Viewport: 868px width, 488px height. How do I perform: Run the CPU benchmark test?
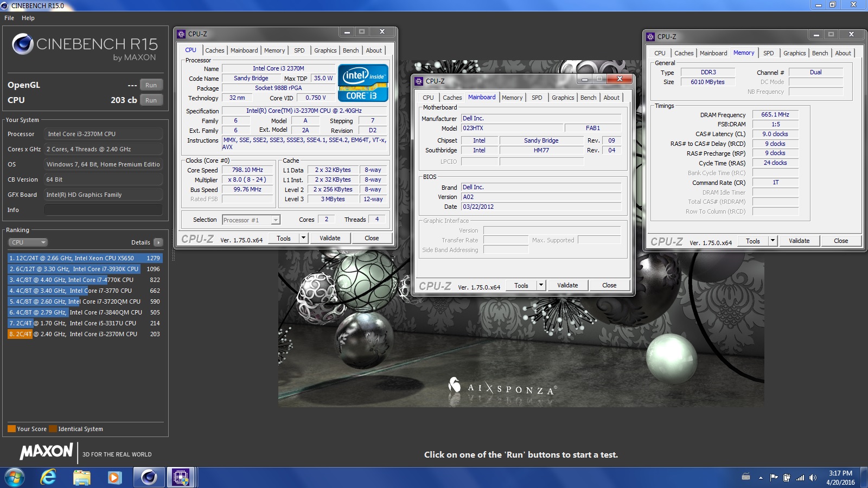(151, 100)
